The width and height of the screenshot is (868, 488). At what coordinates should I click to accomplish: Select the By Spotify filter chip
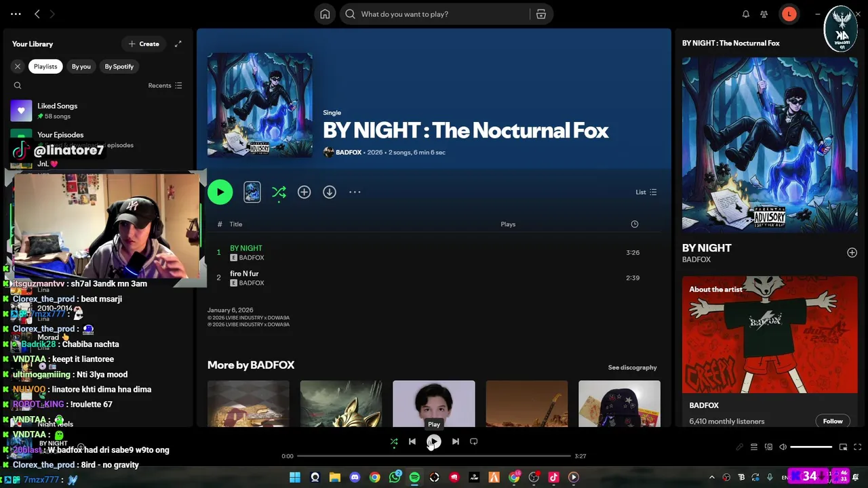click(119, 66)
